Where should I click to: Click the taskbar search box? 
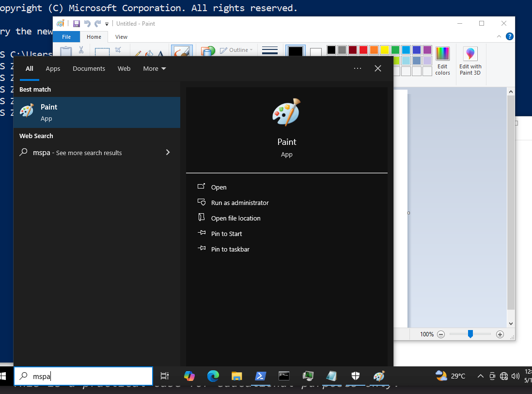click(x=83, y=376)
